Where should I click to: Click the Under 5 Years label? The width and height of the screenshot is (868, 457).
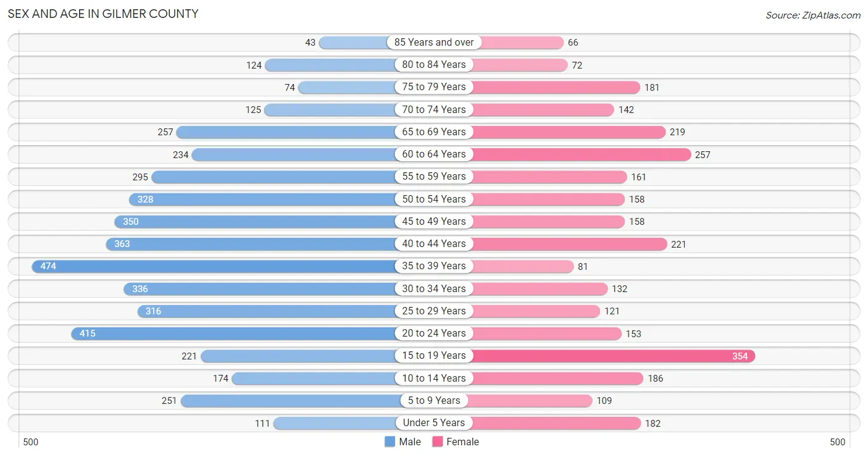point(434,422)
